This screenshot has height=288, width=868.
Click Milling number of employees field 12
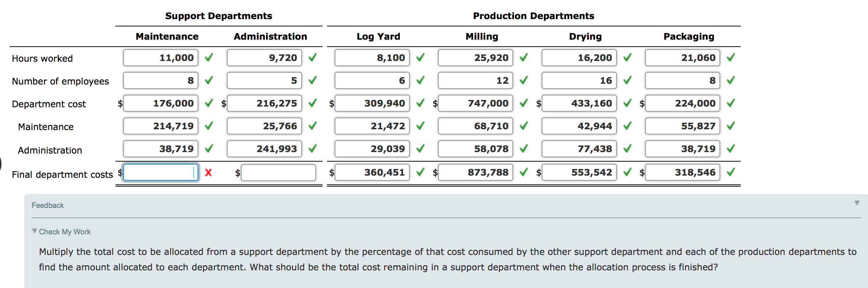coord(476,80)
